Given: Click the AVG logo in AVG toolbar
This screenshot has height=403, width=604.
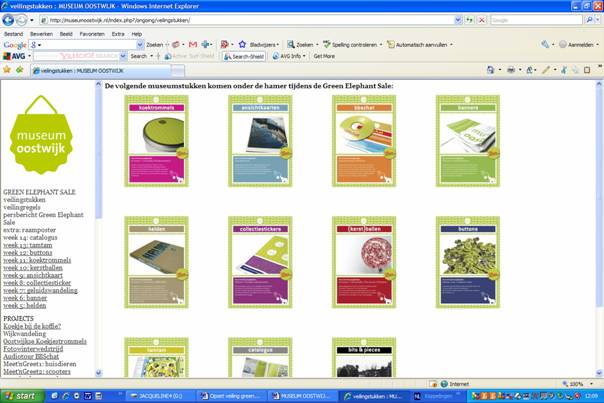Looking at the screenshot, I should (x=14, y=56).
